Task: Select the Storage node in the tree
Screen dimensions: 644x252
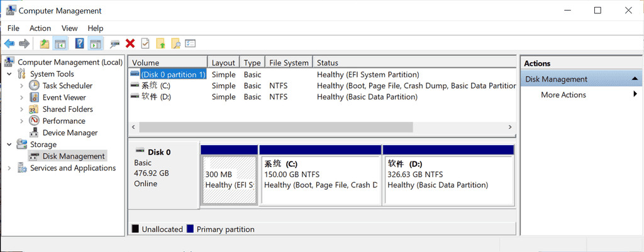Action: click(x=43, y=145)
